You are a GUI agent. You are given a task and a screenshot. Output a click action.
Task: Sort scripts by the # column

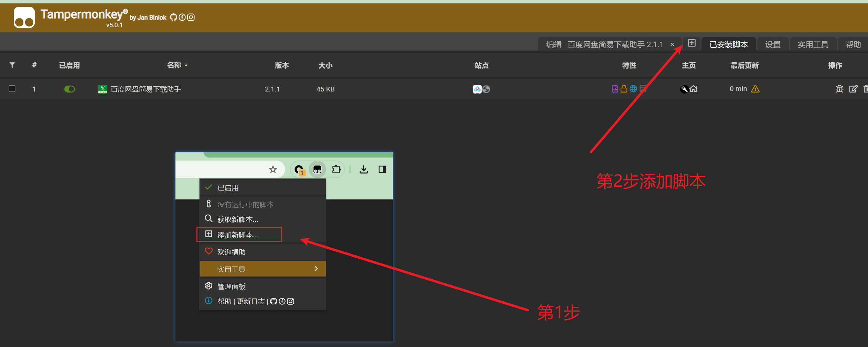(34, 65)
